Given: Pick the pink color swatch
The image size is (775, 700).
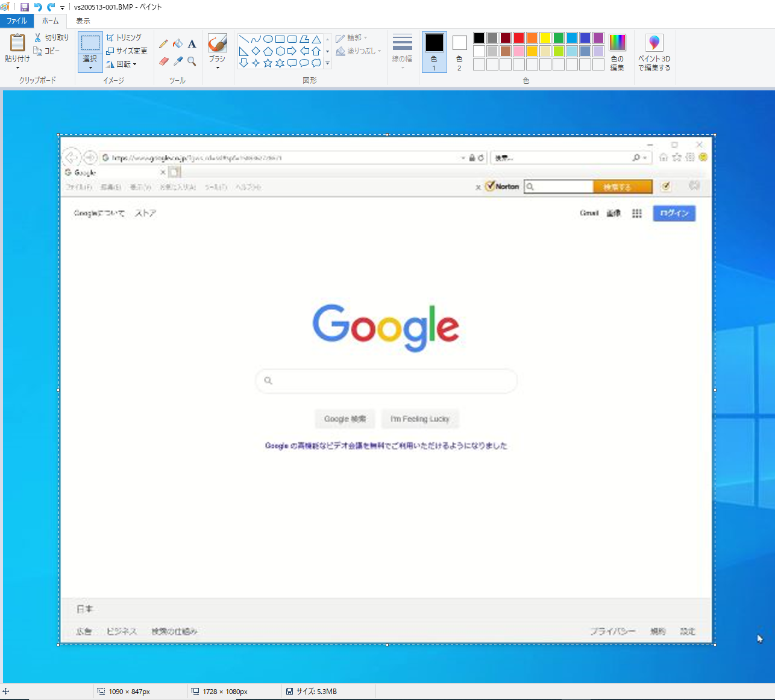Looking at the screenshot, I should (519, 51).
